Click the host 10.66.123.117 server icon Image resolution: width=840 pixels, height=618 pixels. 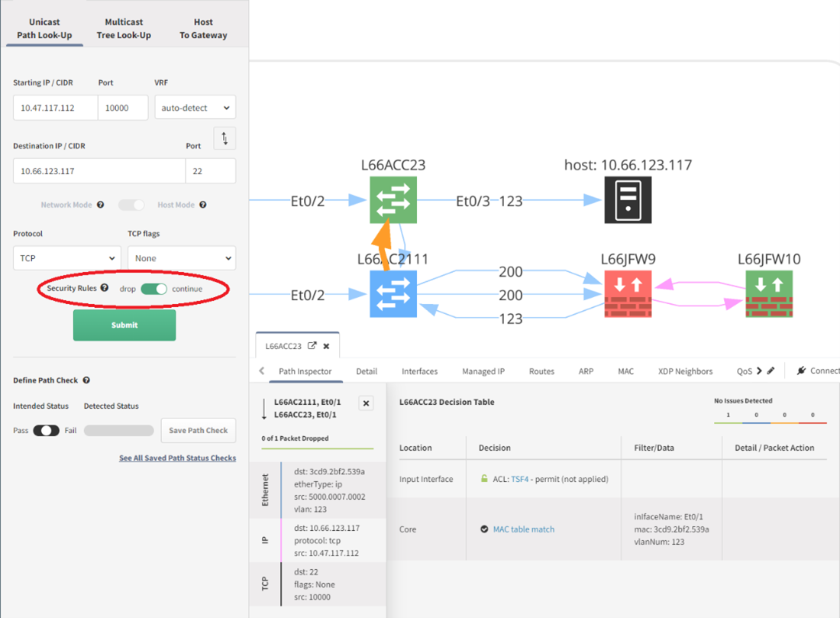(628, 200)
